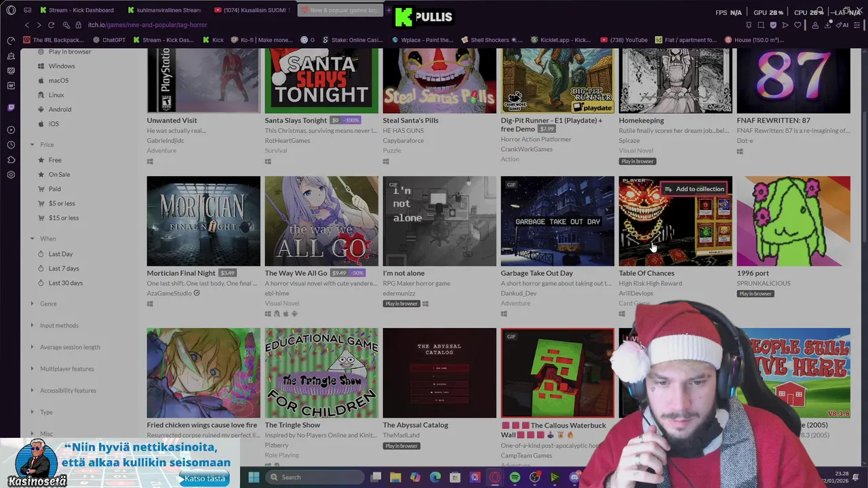Open The Abyssal Catalog thumbnail
The width and height of the screenshot is (868, 488).
point(439,373)
